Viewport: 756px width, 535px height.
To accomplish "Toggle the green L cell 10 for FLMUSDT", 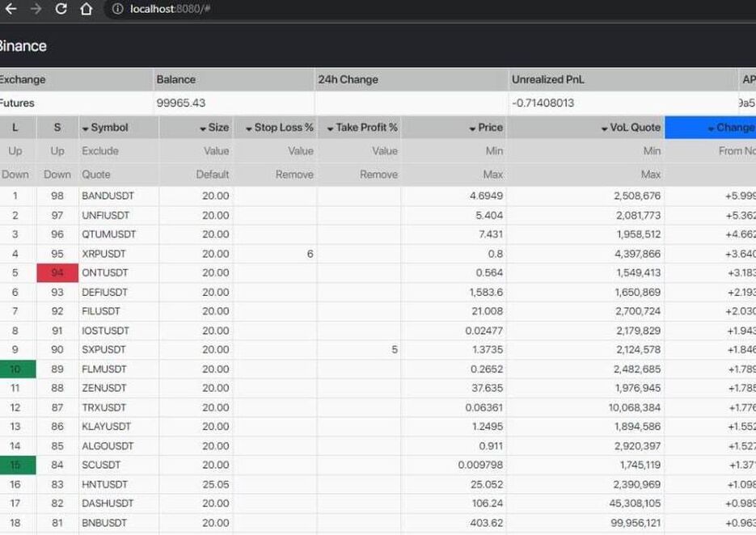I will (x=17, y=369).
